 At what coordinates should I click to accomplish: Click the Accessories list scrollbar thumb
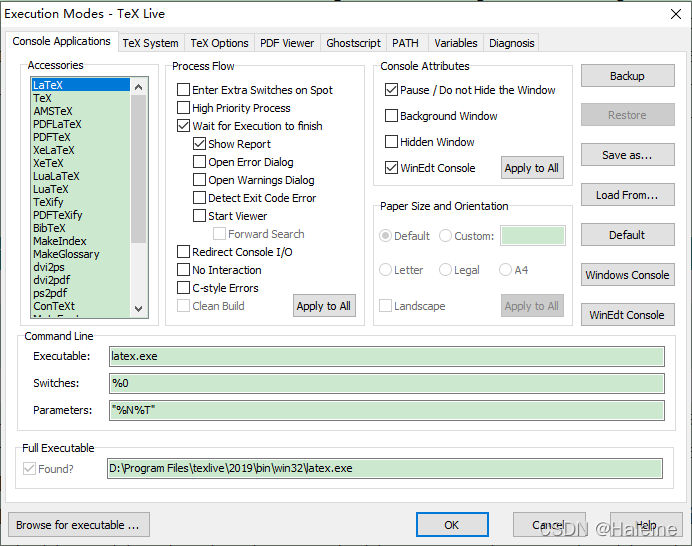[x=139, y=169]
